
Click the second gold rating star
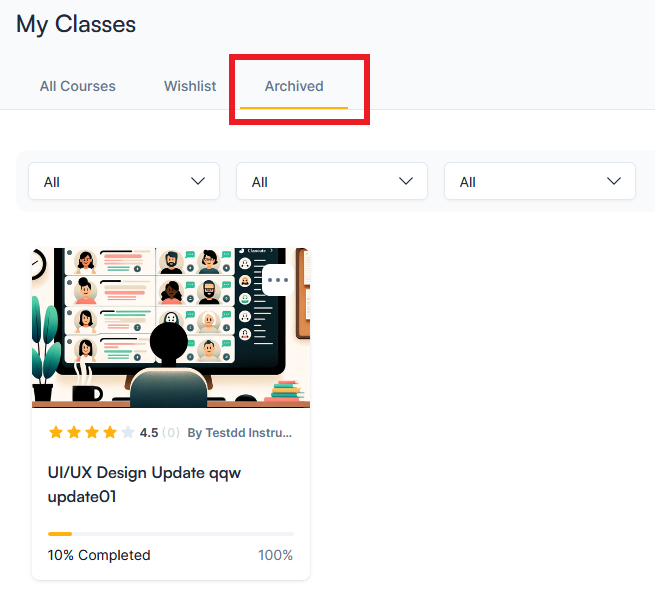74,432
